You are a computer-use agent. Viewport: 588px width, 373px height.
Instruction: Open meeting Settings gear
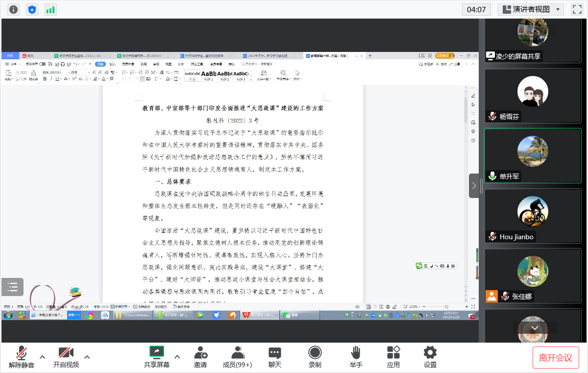coord(430,357)
